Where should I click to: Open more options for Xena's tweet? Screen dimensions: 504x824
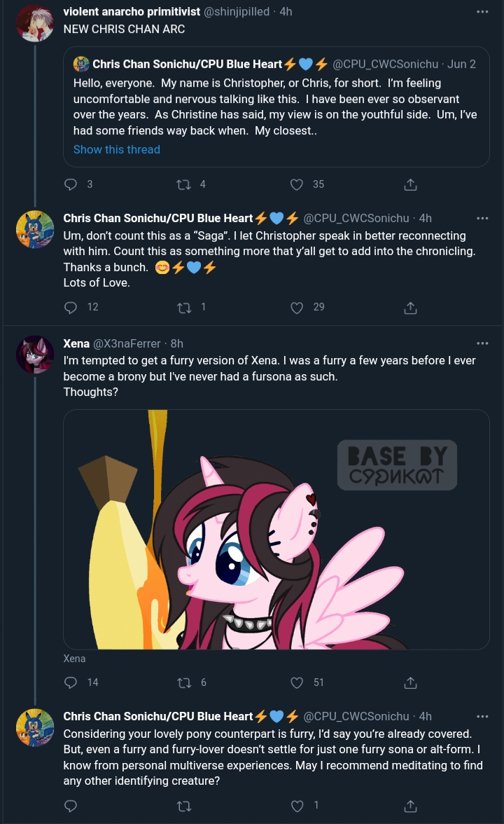tap(482, 343)
